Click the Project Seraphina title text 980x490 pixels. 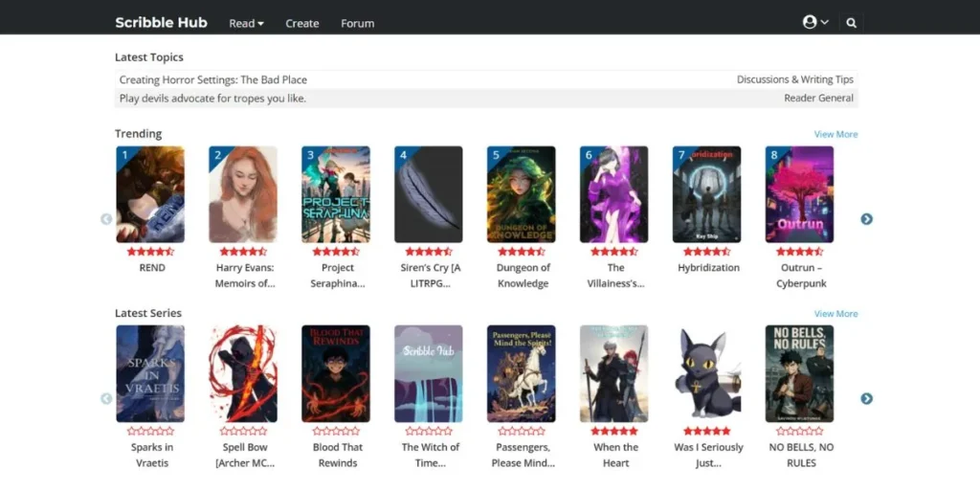point(338,276)
